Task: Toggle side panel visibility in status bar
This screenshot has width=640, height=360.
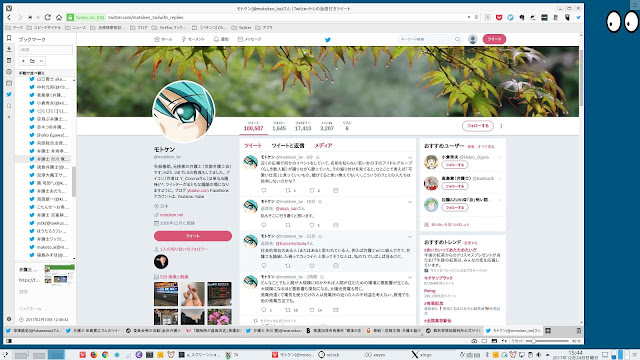Action: click(x=9, y=341)
